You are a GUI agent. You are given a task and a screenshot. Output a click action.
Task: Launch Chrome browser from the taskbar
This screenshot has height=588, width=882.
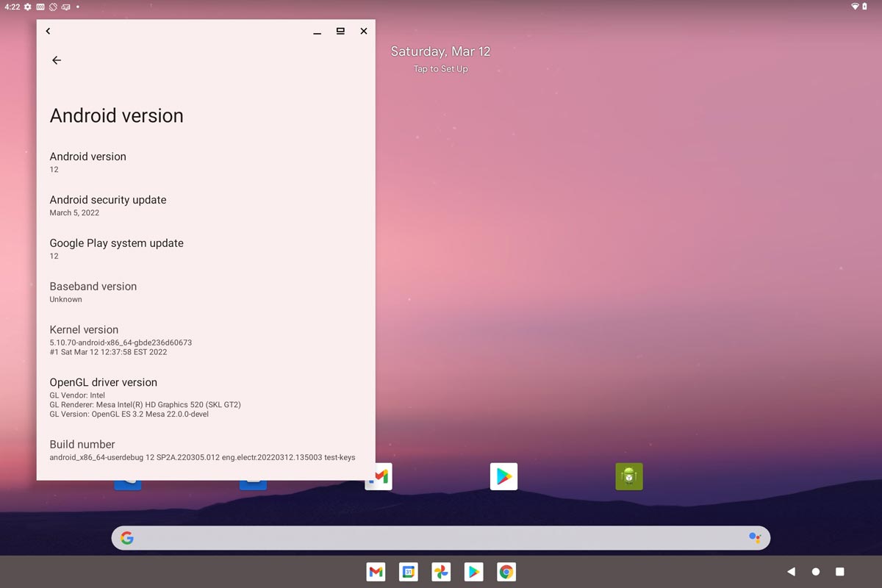click(506, 572)
